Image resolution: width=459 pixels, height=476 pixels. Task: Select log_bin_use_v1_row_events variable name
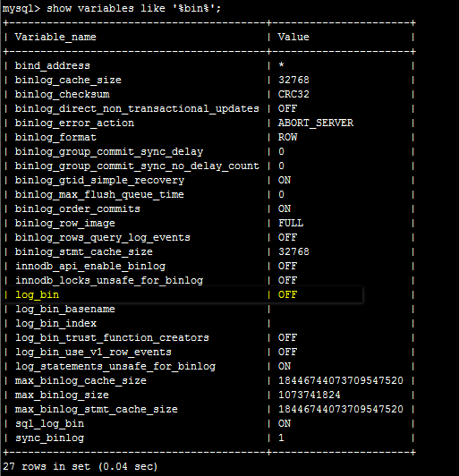[x=93, y=353]
